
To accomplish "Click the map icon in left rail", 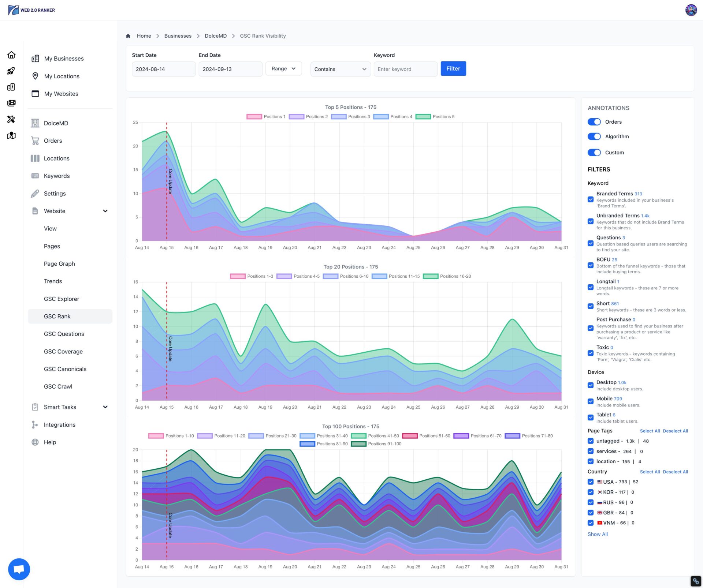I will pyautogui.click(x=11, y=136).
